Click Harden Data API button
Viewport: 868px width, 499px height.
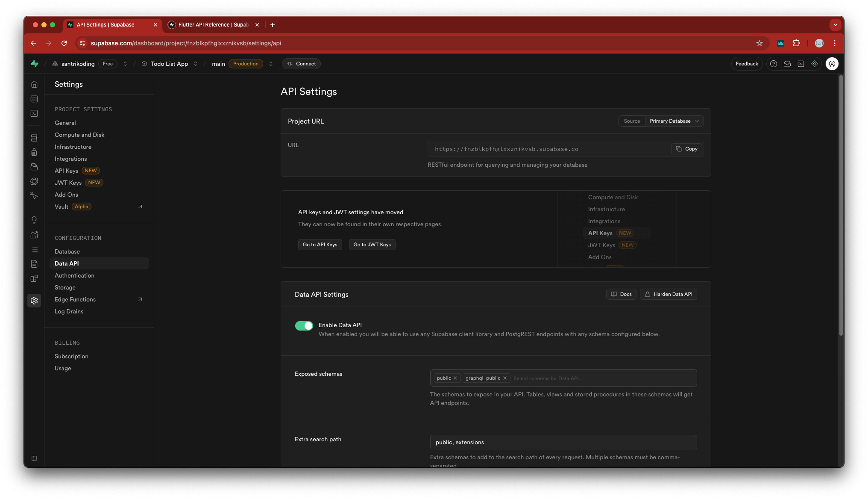(x=668, y=294)
